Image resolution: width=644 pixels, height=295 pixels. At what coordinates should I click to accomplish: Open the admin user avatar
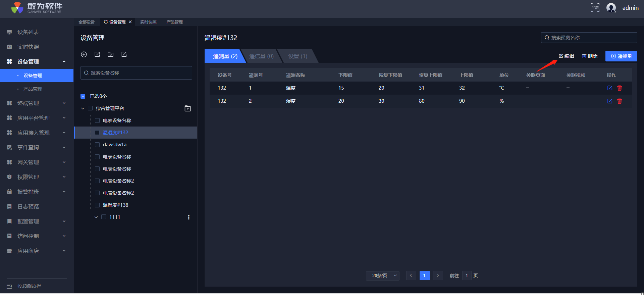pyautogui.click(x=611, y=7)
